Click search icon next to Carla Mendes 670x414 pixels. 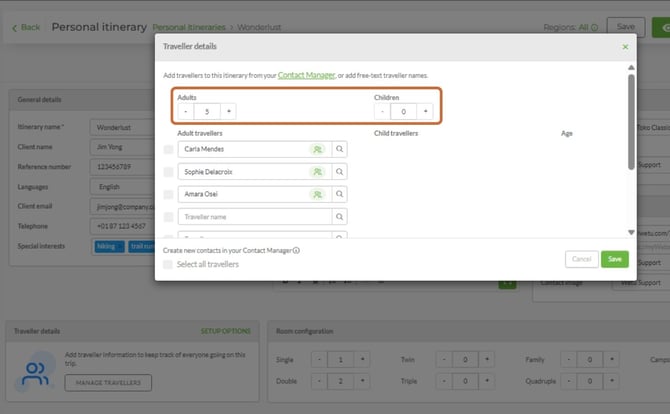(339, 149)
